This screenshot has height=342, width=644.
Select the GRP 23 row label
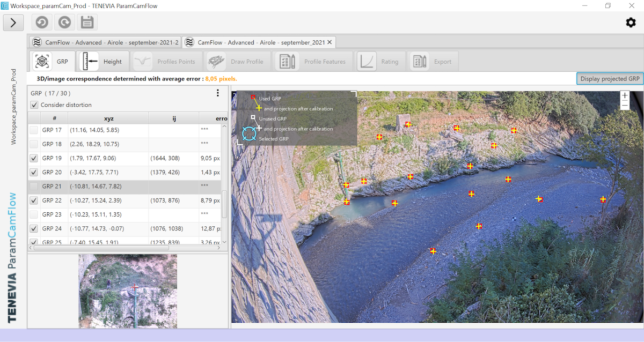52,214
